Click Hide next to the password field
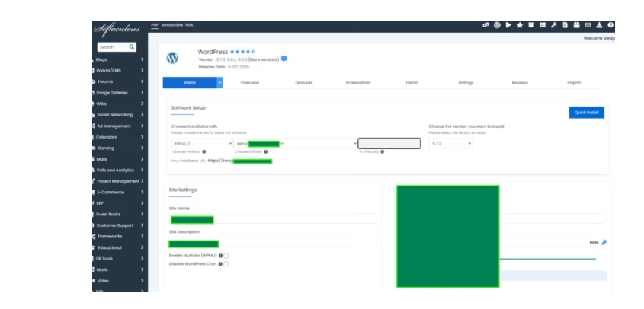644x309 pixels. (x=594, y=243)
